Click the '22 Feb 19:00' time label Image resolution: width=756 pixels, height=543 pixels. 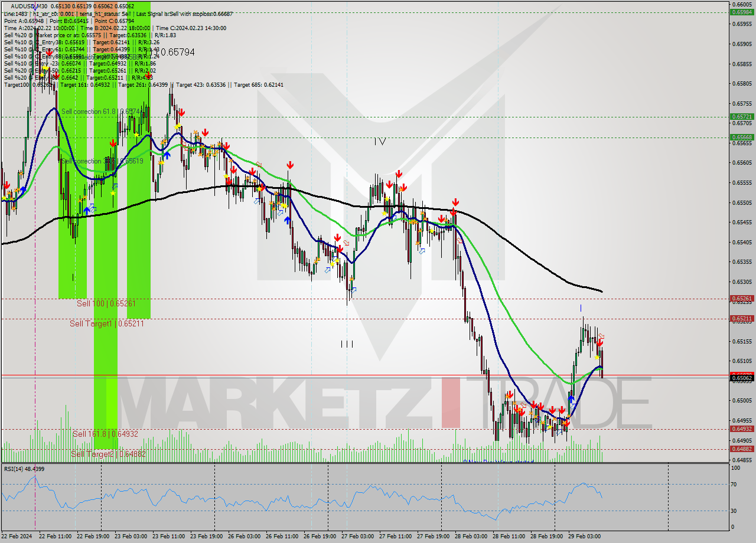(93, 537)
